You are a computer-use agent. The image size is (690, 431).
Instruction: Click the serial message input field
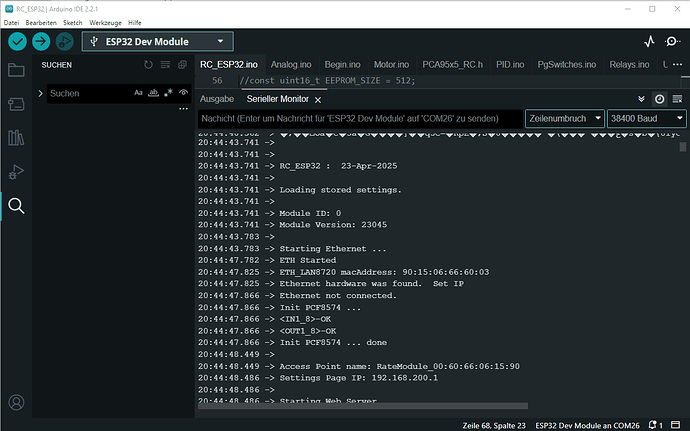(x=360, y=118)
